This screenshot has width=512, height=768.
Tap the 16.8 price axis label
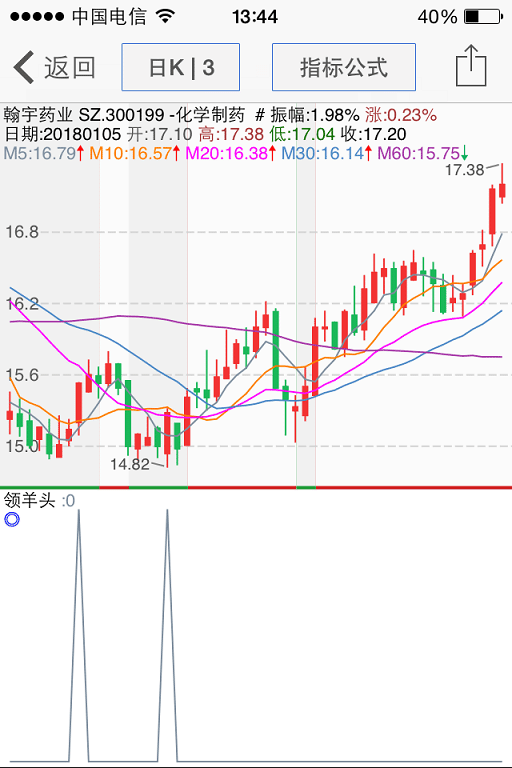click(22, 232)
